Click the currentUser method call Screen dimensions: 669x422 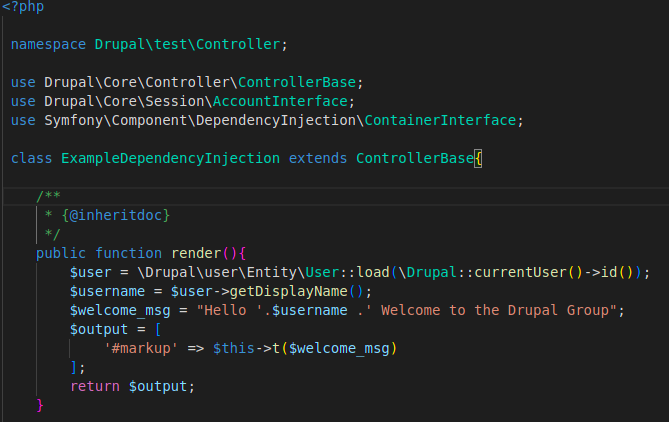click(520, 272)
